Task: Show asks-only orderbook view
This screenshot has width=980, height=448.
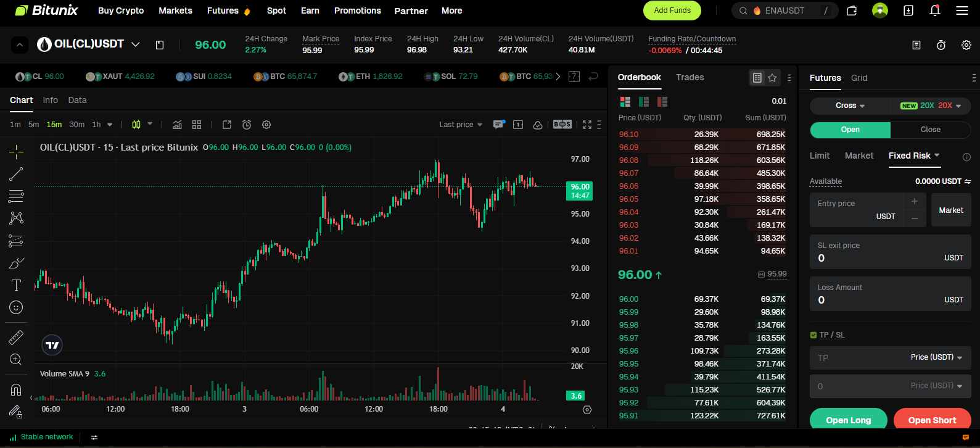Action: point(663,101)
